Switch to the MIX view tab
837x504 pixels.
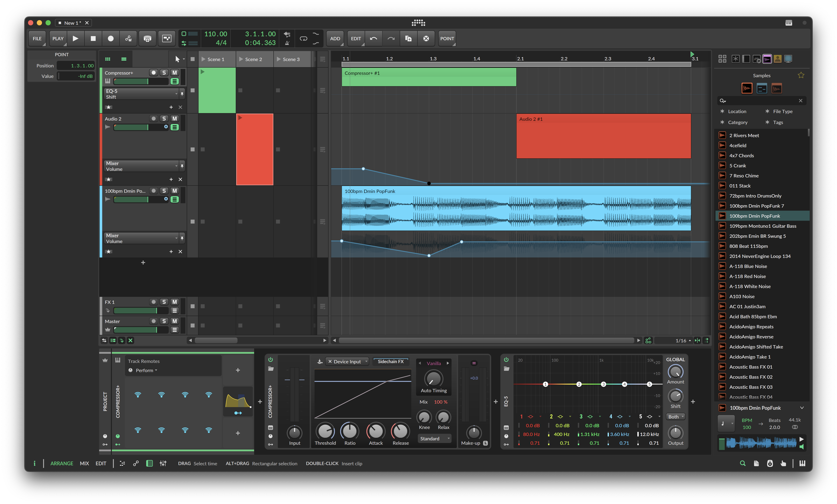84,463
